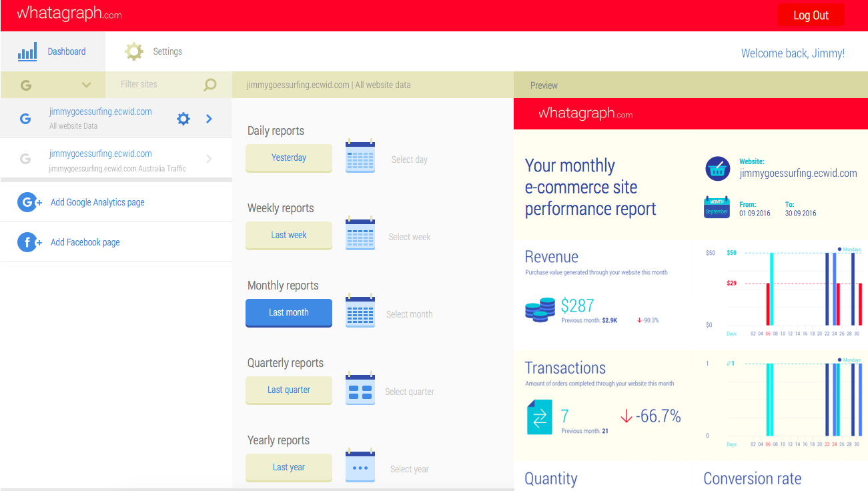
Task: Open the Select year calendar icon
Action: (x=360, y=466)
